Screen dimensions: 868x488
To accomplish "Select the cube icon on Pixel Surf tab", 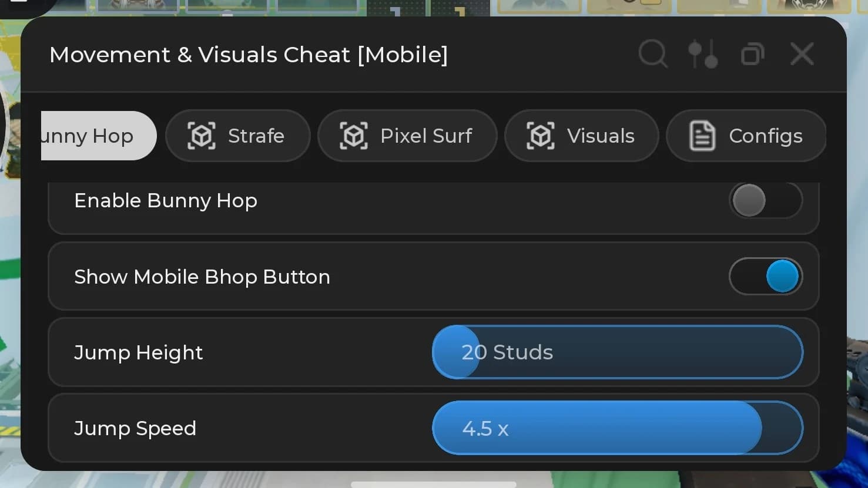I will (x=354, y=136).
